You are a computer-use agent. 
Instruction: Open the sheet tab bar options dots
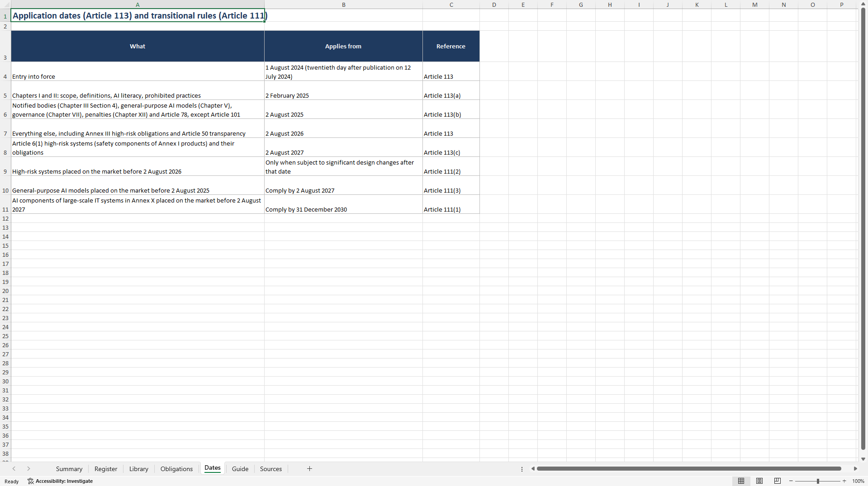coord(522,469)
